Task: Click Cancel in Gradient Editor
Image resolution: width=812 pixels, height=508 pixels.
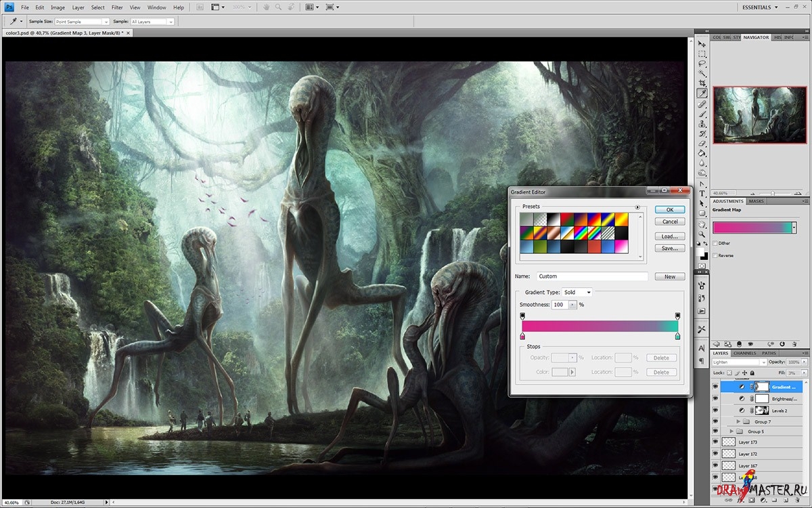Action: 670,221
